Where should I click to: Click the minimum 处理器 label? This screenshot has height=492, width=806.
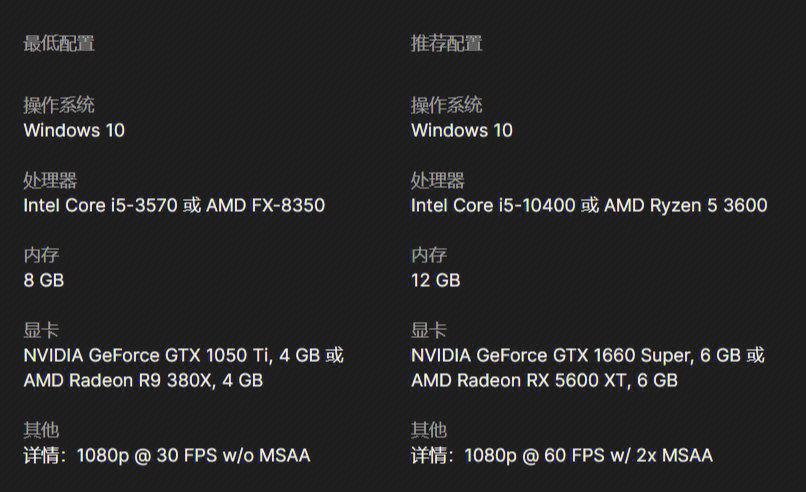coord(50,180)
